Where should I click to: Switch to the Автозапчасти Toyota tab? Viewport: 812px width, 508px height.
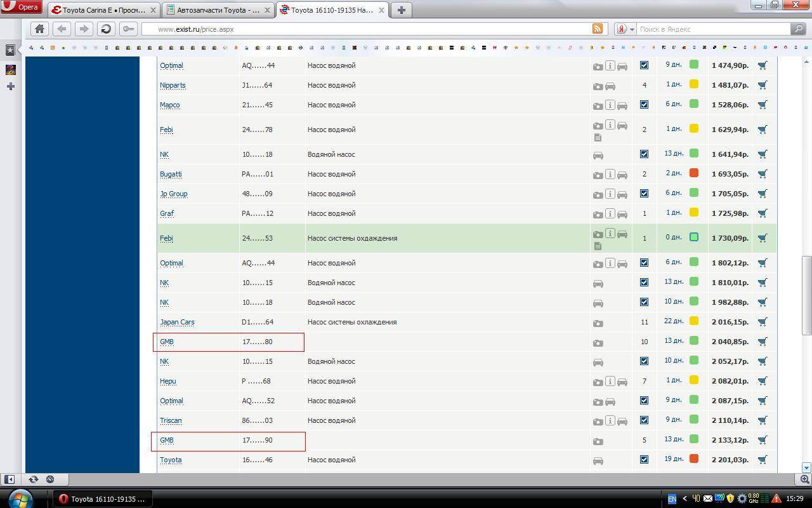(216, 10)
